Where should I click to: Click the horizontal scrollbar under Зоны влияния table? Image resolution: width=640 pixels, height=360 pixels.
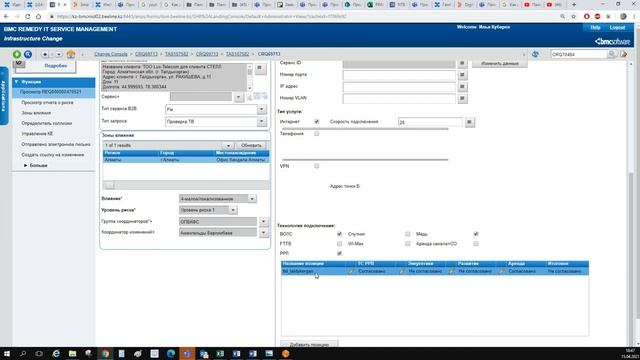tap(186, 185)
